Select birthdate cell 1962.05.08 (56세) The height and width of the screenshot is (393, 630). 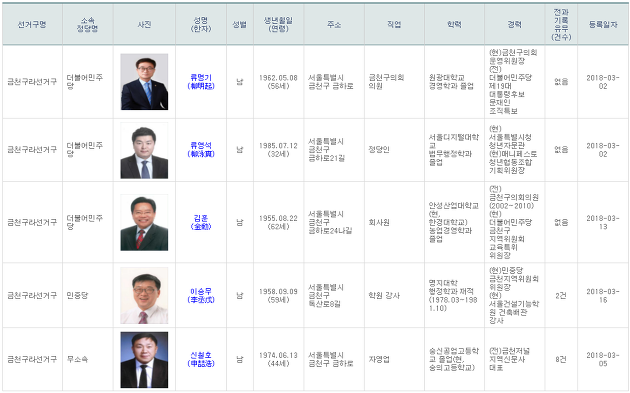click(278, 82)
